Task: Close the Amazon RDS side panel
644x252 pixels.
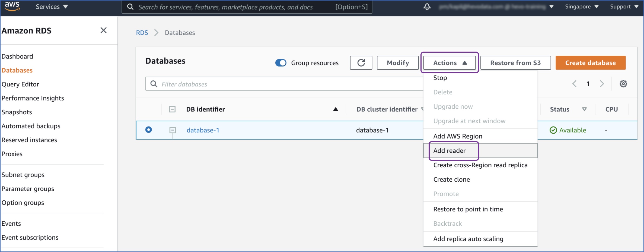Action: pos(103,30)
